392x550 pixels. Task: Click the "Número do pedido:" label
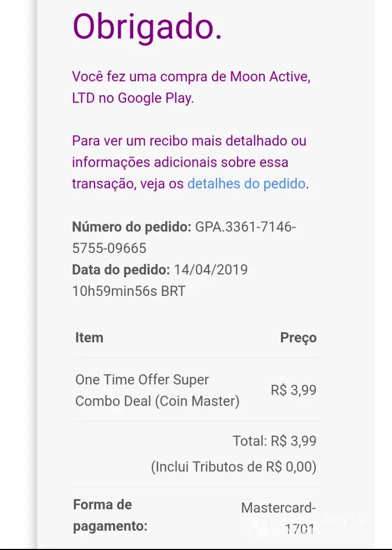(x=132, y=227)
